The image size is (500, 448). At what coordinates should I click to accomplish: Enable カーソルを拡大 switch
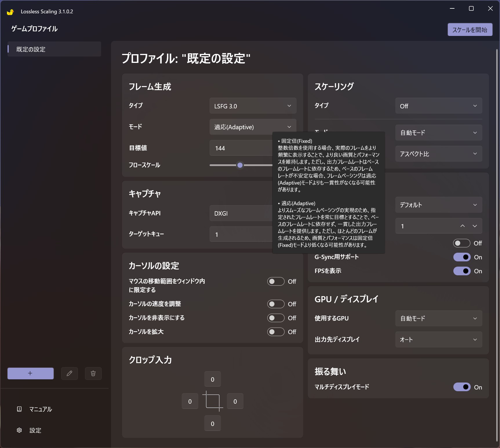click(276, 332)
